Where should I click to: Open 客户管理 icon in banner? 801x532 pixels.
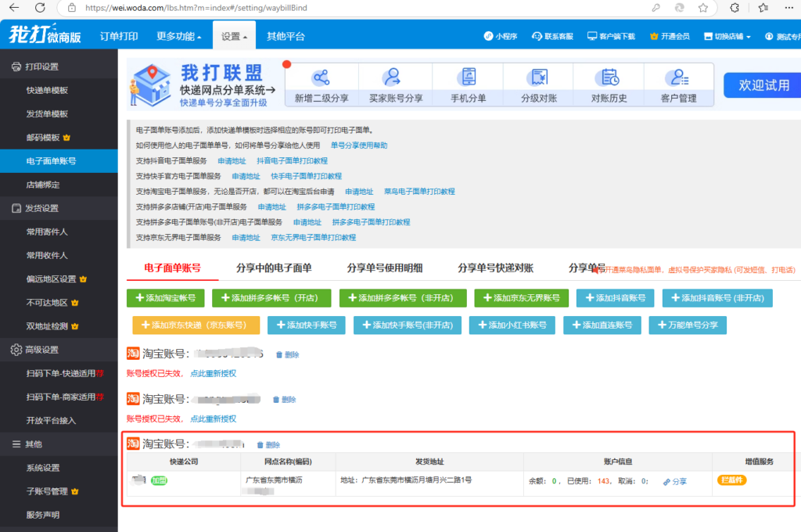click(677, 77)
